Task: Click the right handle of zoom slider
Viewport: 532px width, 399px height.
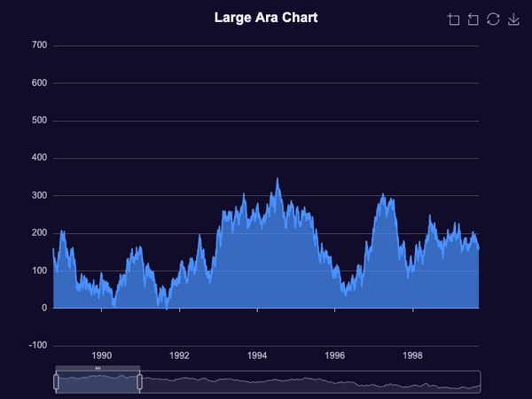Action: (139, 382)
